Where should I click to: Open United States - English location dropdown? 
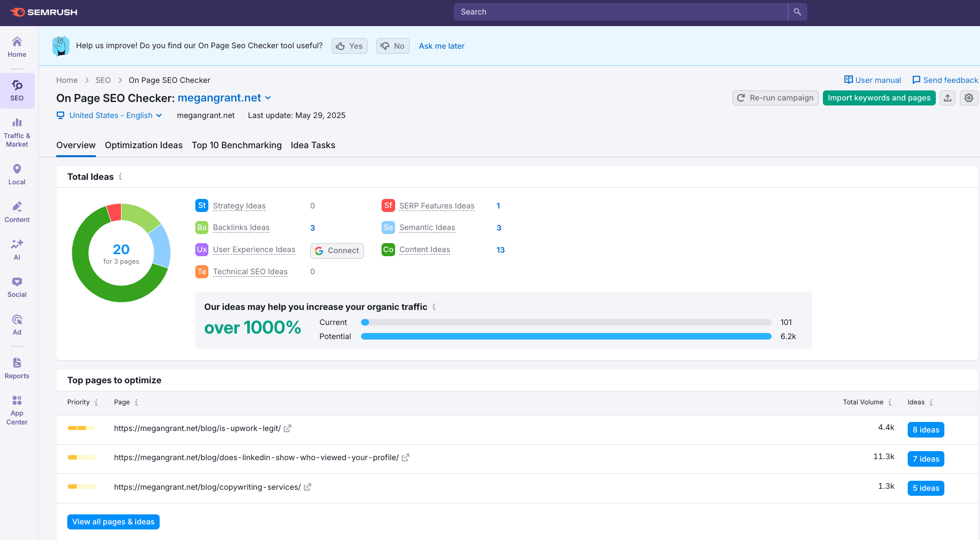109,116
